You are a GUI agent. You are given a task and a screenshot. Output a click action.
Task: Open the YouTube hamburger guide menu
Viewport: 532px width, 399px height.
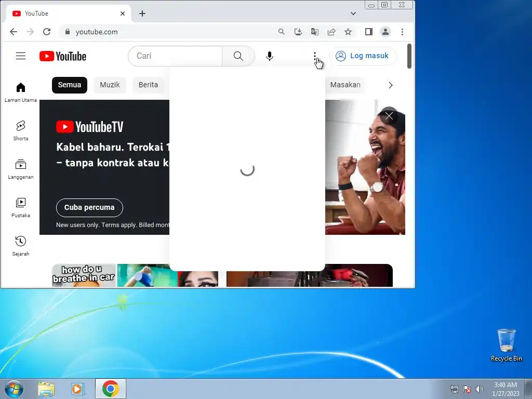tap(21, 56)
